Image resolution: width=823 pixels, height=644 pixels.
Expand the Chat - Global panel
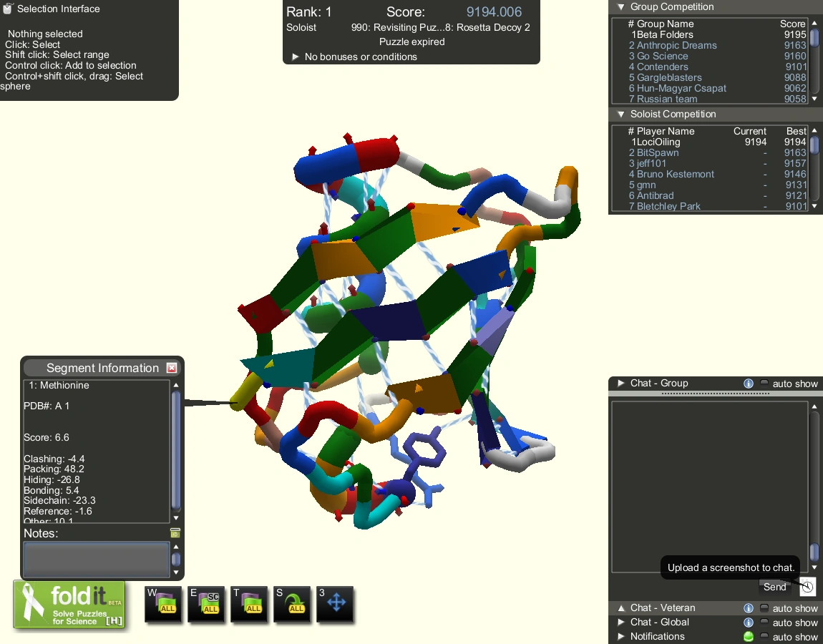620,622
